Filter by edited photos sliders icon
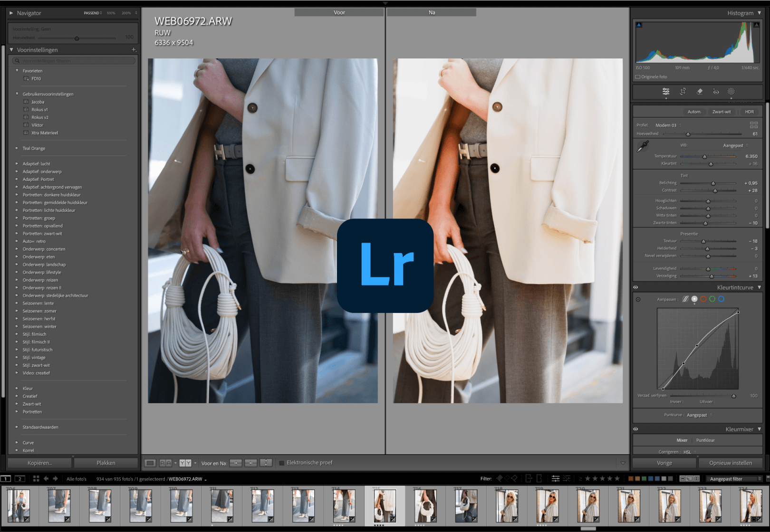The width and height of the screenshot is (770, 532). (555, 479)
